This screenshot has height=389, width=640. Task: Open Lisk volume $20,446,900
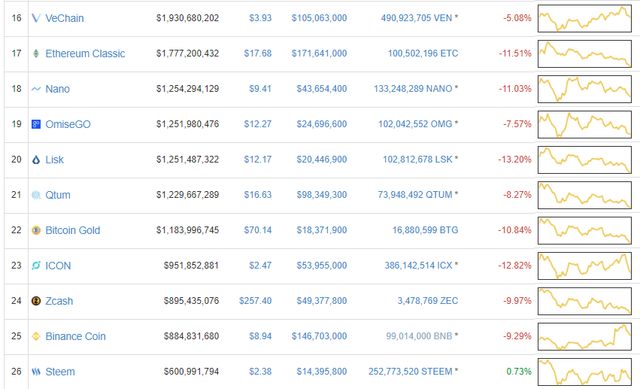pos(322,160)
